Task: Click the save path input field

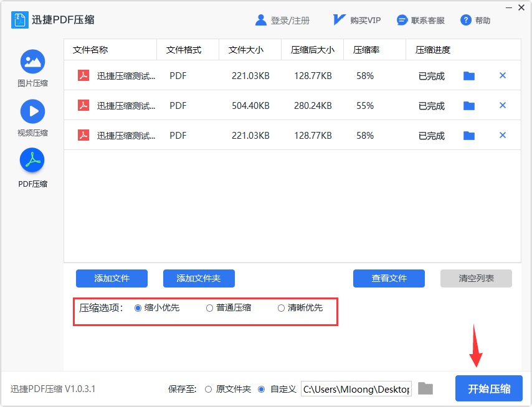Action: [356, 389]
